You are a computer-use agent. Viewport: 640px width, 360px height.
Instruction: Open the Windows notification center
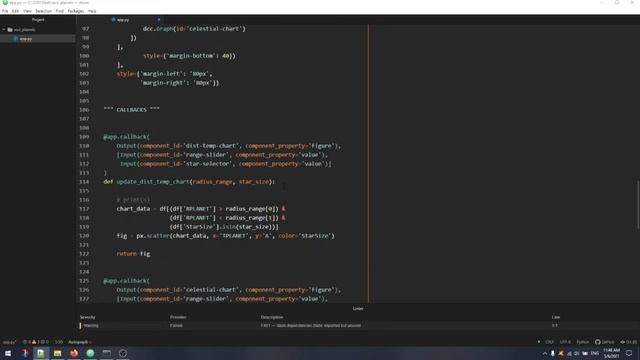[x=629, y=353]
